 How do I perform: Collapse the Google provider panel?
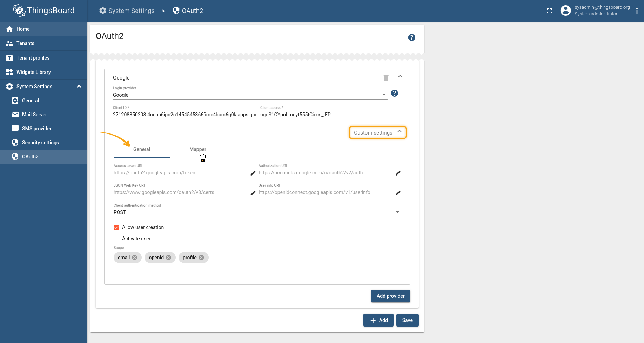click(x=400, y=76)
